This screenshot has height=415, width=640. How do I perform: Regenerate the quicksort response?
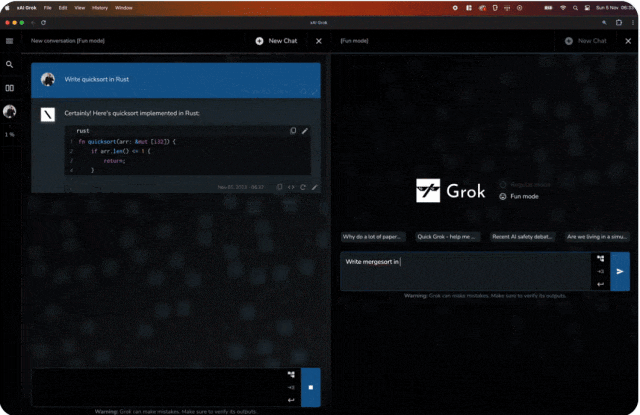tap(303, 187)
